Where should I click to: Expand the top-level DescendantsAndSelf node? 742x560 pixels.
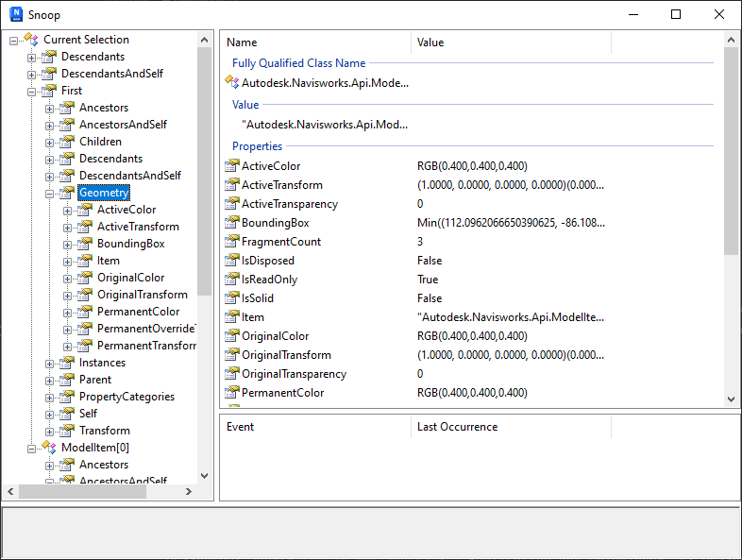(31, 75)
